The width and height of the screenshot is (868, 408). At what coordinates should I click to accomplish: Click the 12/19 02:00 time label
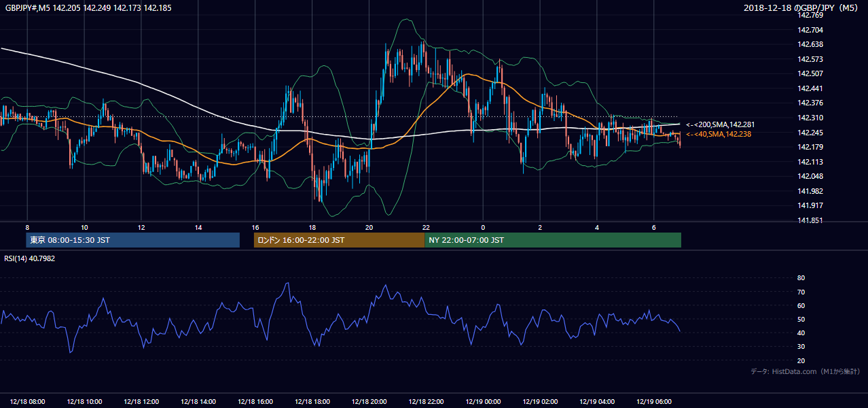pyautogui.click(x=540, y=402)
